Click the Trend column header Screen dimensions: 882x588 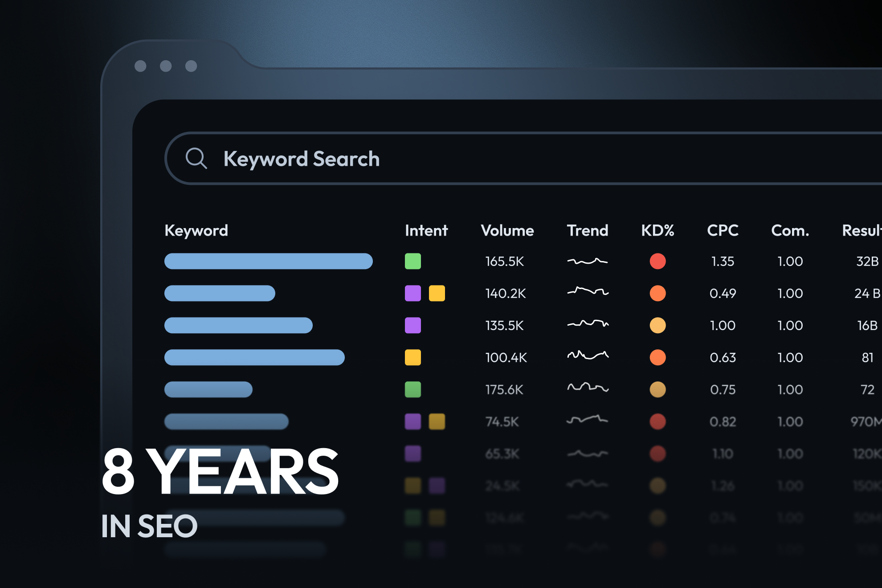(x=587, y=230)
